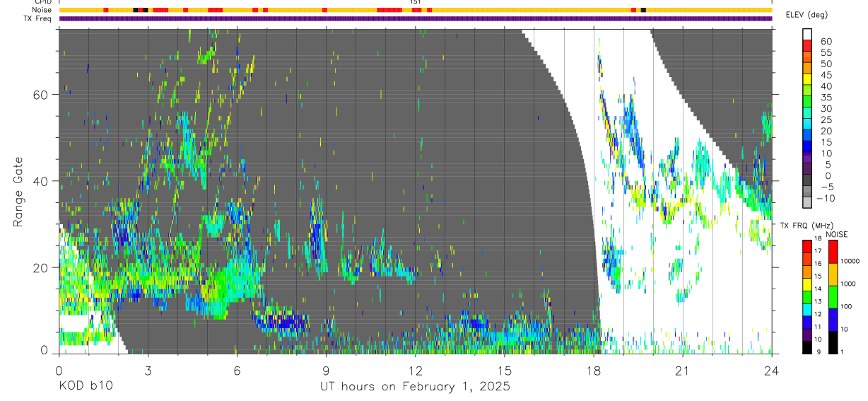Click the yellow 14–15 MHz TX FRQ swatch
The height and width of the screenshot is (401, 868).
pyautogui.click(x=807, y=284)
